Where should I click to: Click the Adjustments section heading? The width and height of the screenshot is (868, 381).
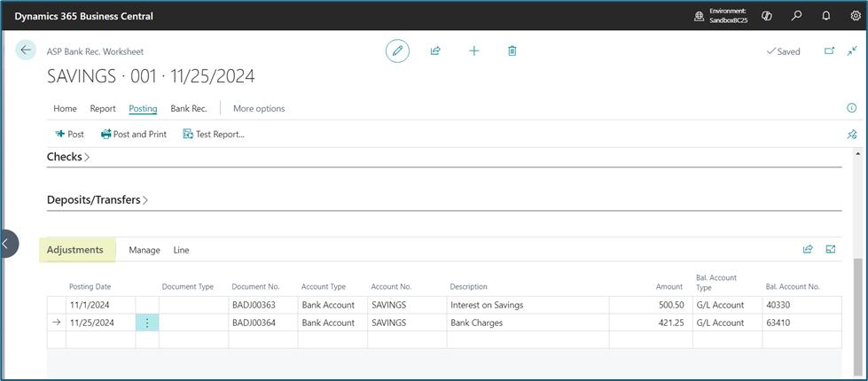[75, 250]
